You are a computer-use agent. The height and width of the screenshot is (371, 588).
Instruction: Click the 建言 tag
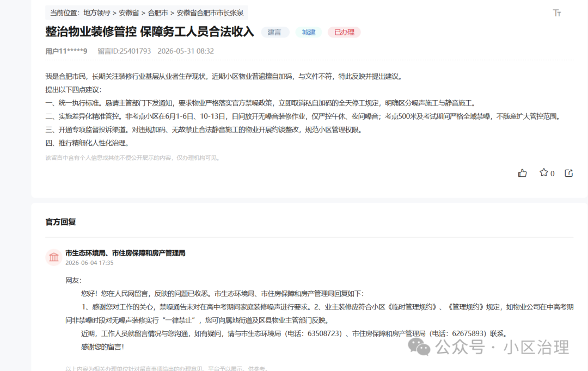[x=274, y=32]
